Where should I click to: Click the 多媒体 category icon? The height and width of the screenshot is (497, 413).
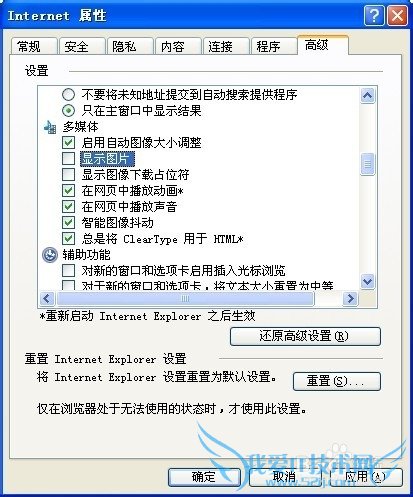50,127
